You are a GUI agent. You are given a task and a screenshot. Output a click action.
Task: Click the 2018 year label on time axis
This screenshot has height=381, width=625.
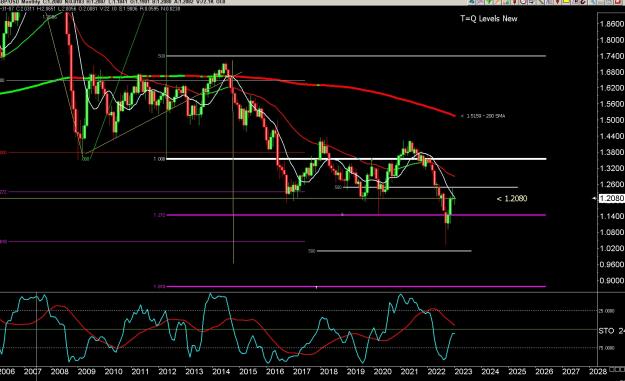tap(328, 371)
